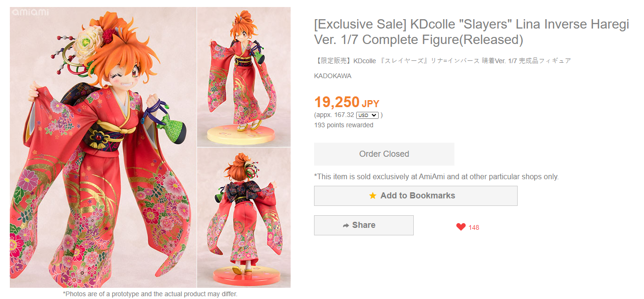Image resolution: width=644 pixels, height=299 pixels.
Task: Click the amiami watermark logo on the photo
Action: [x=30, y=12]
